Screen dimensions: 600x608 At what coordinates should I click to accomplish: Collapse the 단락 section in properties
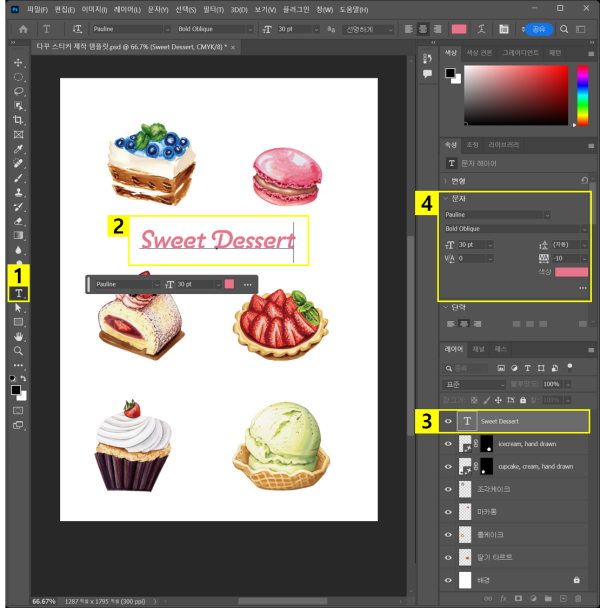coord(445,307)
